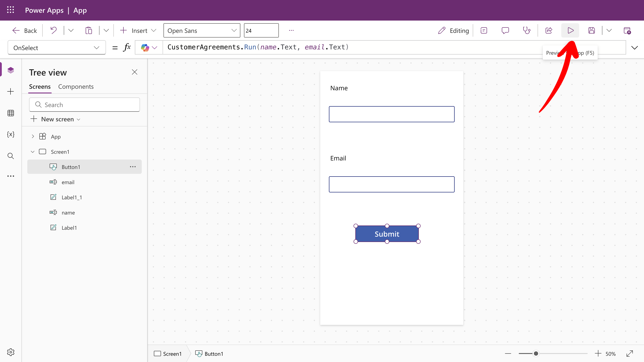Open the Open Sans font dropdown
644x362 pixels.
202,30
